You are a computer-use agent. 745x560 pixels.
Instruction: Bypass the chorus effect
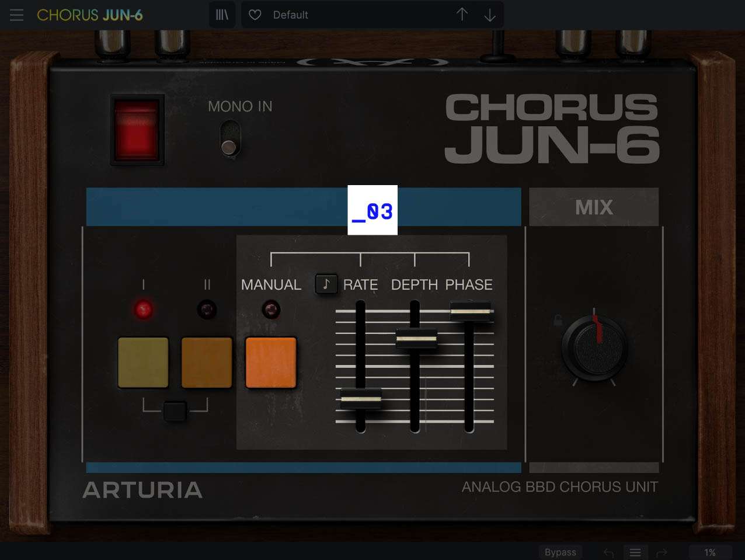click(559, 552)
